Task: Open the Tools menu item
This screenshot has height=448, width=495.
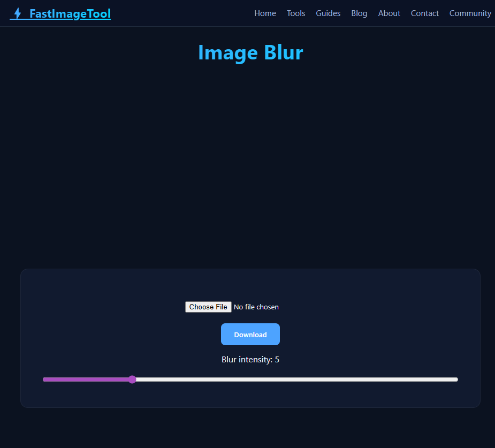Action: click(x=296, y=13)
